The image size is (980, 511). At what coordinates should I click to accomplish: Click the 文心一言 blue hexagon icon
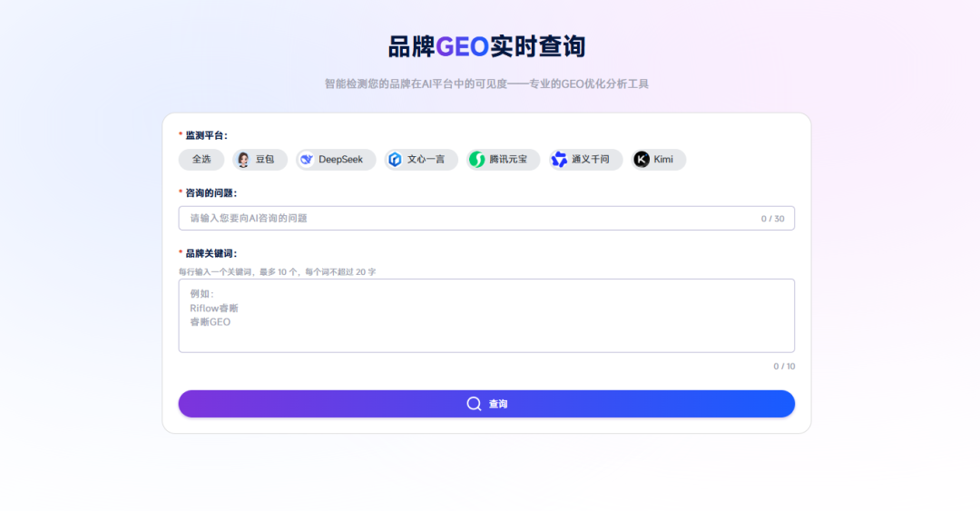[395, 160]
